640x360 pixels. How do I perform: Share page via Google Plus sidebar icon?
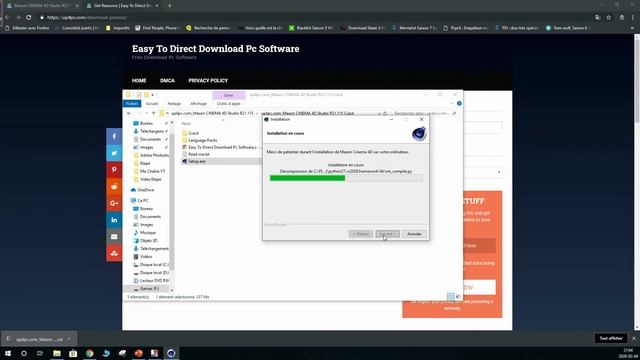point(114,203)
